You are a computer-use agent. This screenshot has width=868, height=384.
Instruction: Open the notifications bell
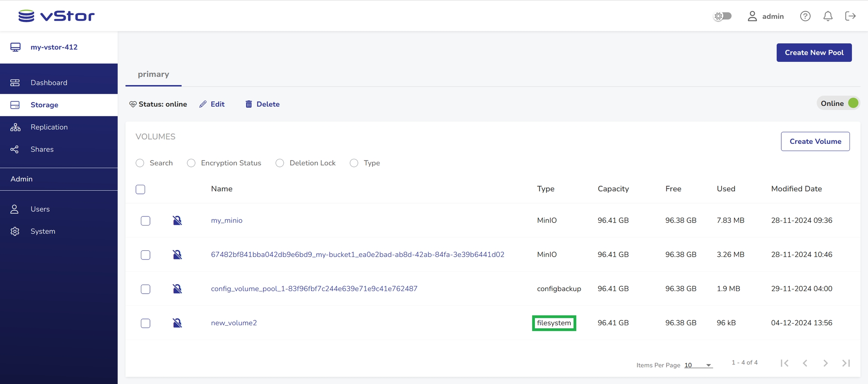click(828, 16)
